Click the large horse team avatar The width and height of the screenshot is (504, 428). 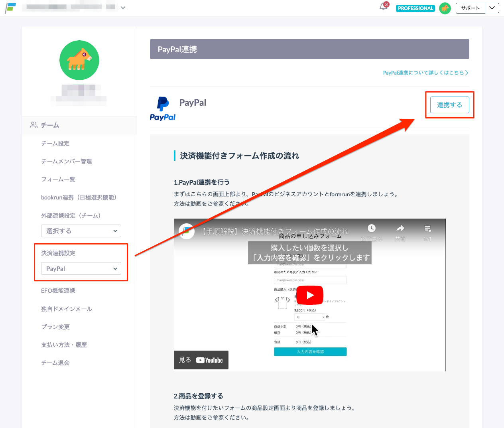tap(79, 60)
